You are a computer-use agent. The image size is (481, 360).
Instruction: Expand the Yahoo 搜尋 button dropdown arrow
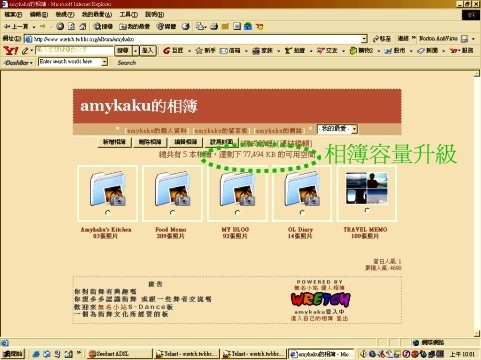click(135, 51)
